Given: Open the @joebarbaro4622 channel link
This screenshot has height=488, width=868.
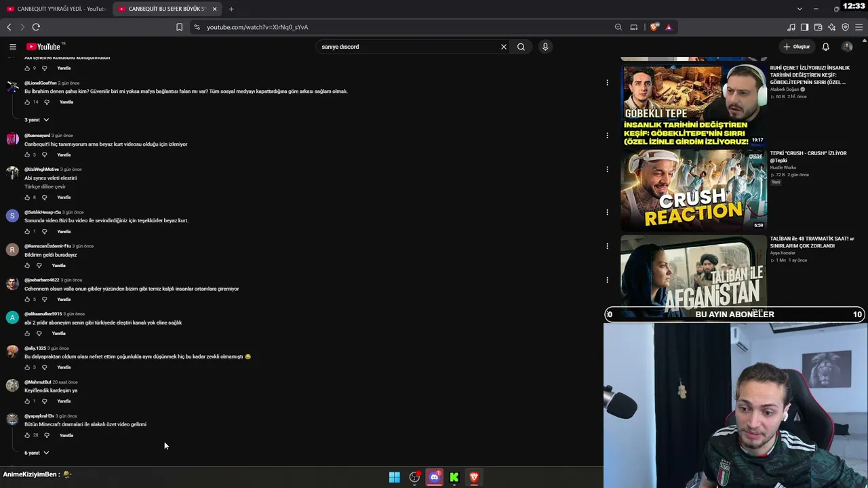Looking at the screenshot, I should coord(42,280).
